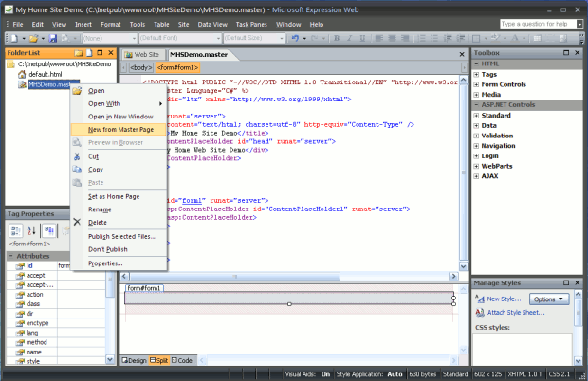Click the Delete X icon in context menu

(77, 222)
